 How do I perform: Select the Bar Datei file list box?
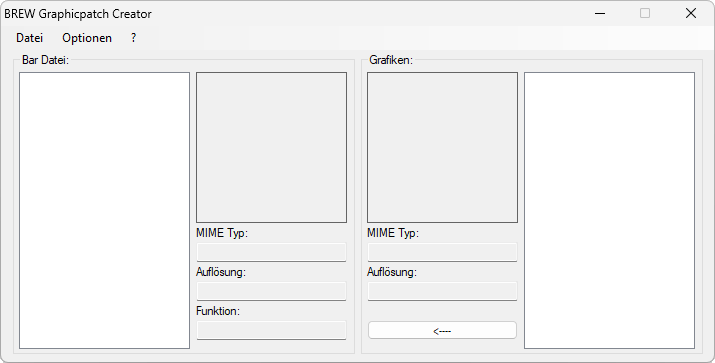[x=104, y=210]
